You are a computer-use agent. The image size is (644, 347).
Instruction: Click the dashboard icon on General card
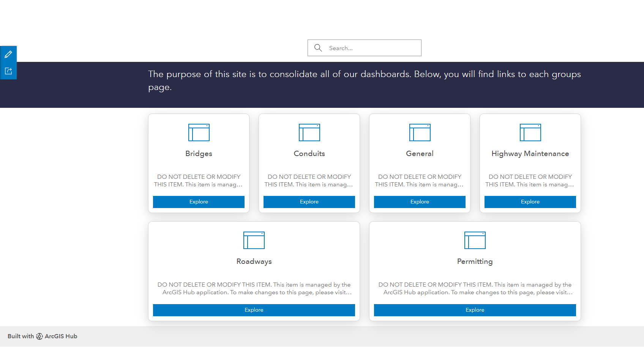(420, 132)
